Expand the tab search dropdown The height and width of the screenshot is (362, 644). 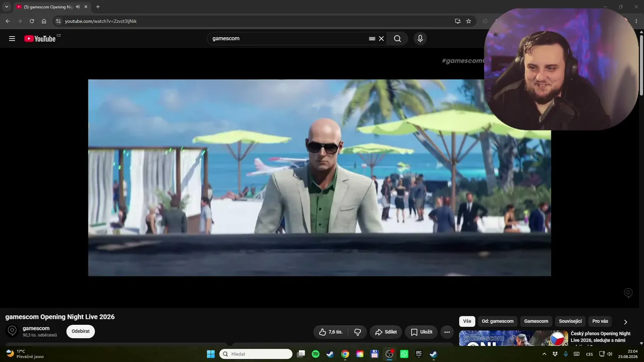click(7, 7)
